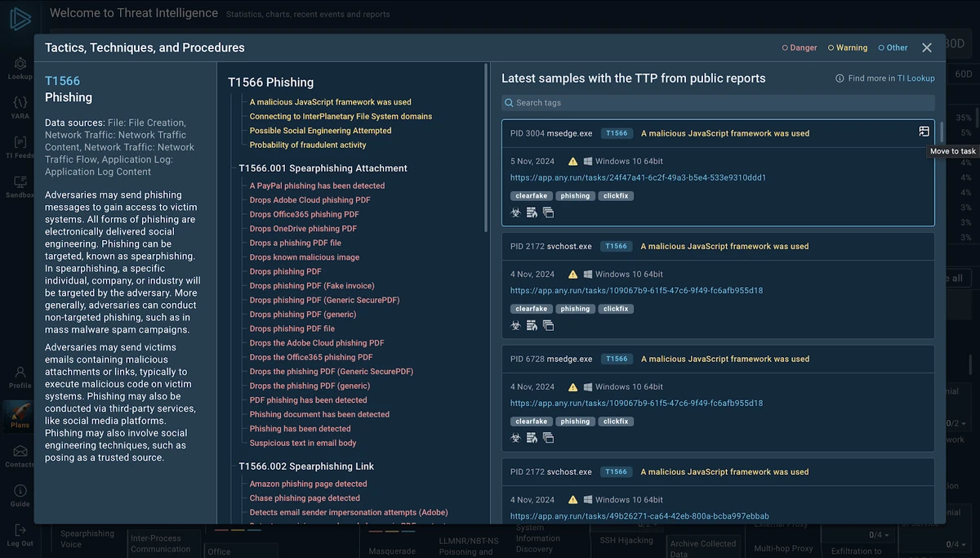Click the T1566.001 Spearphishing Attachment heading
This screenshot has width=980, height=558.
click(323, 168)
